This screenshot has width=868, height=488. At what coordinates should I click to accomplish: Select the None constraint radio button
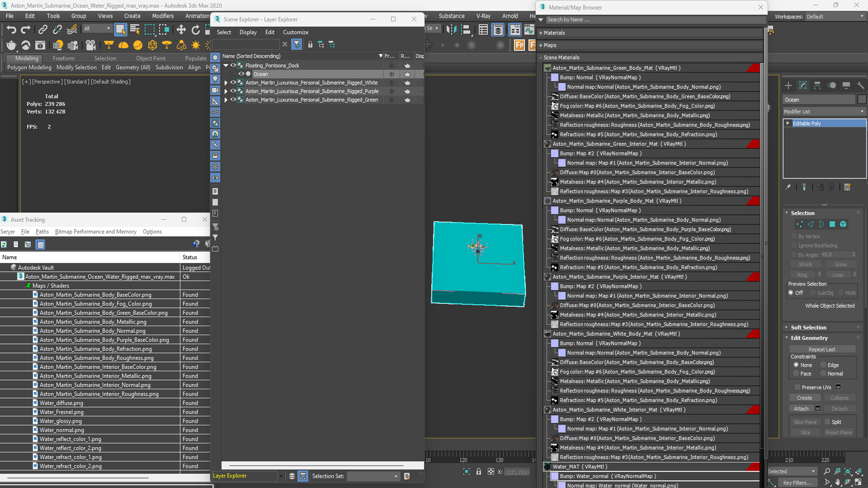pyautogui.click(x=796, y=365)
